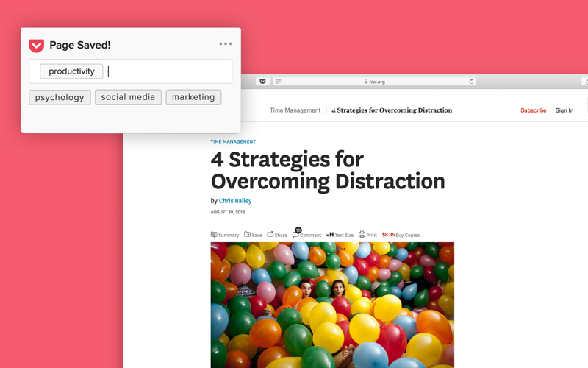Add the psychology suggested tag

pos(60,97)
